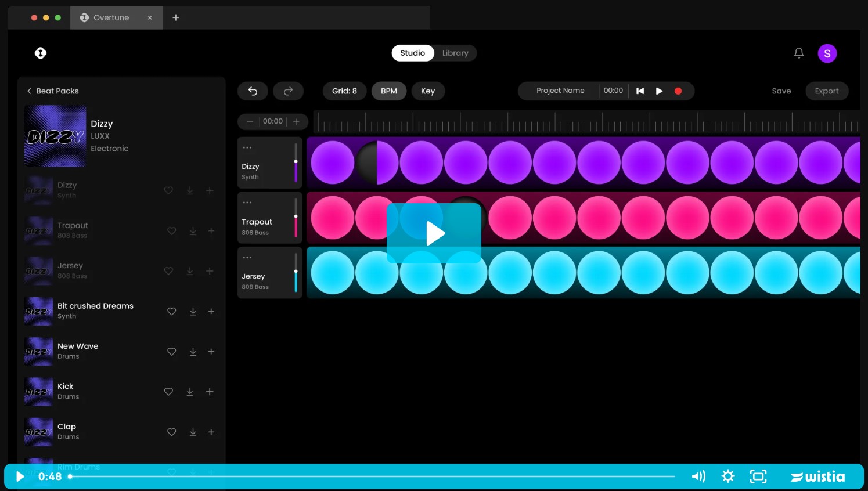
Task: Open the notifications bell
Action: (x=799, y=53)
